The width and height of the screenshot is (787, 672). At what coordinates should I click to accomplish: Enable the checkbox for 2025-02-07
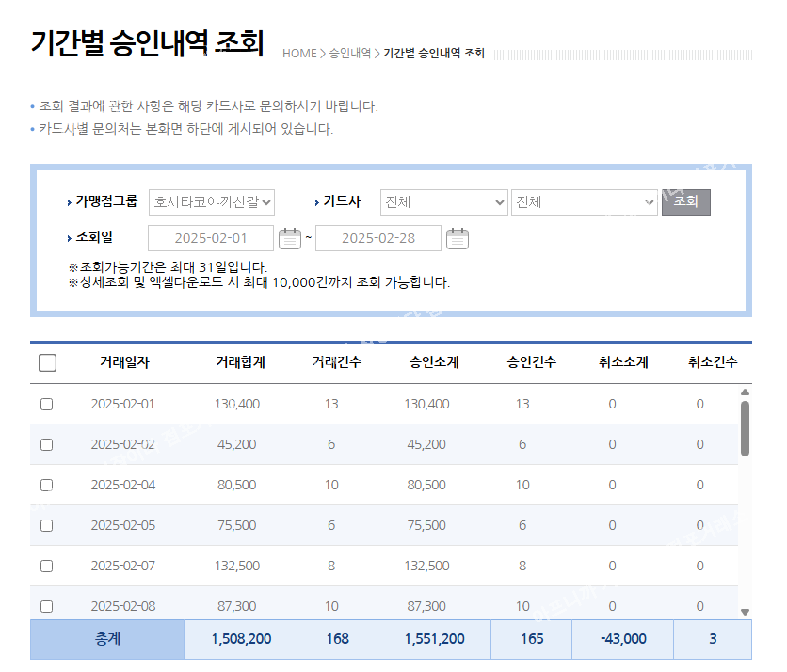tap(47, 566)
